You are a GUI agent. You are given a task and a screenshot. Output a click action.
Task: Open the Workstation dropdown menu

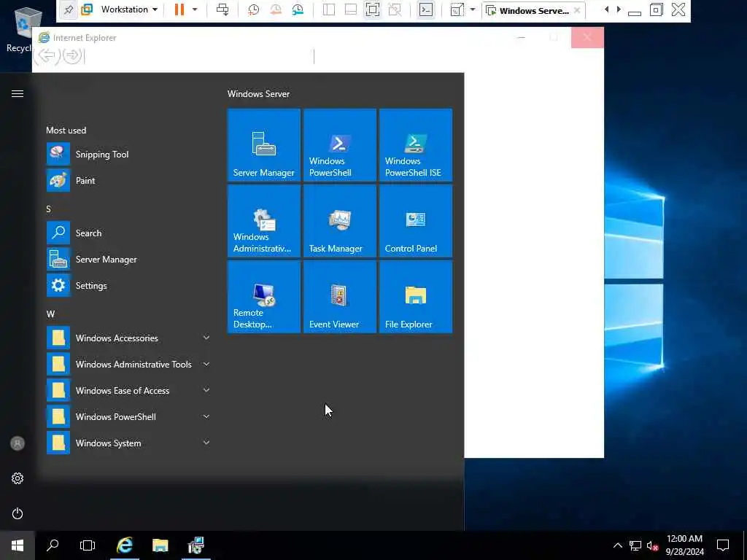pyautogui.click(x=129, y=9)
